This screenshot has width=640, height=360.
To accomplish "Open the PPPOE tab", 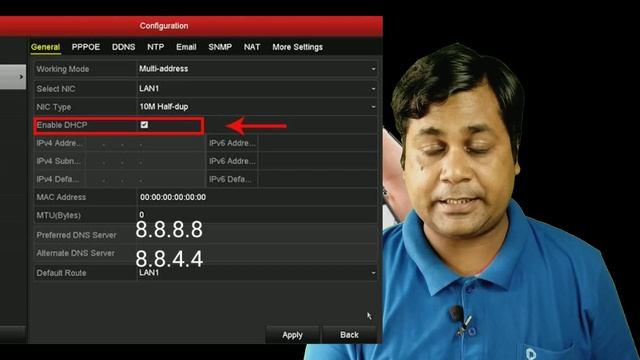I will point(86,47).
